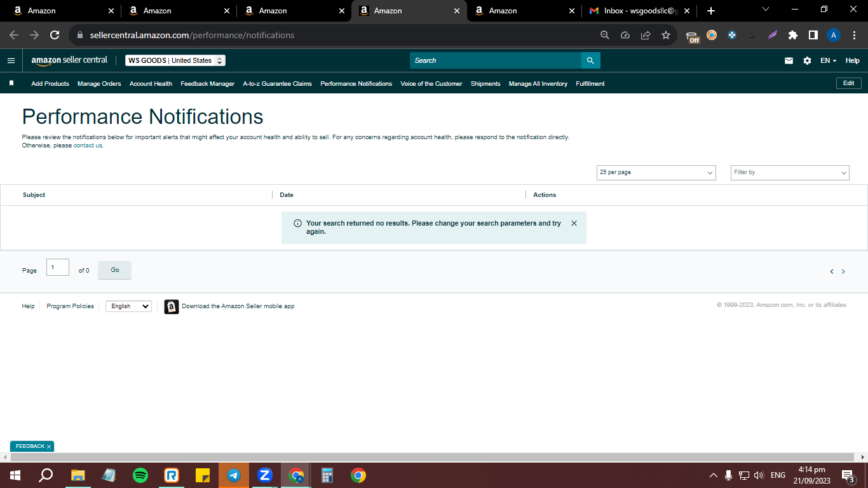Image resolution: width=868 pixels, height=488 pixels.
Task: Click the Seller Central search field
Action: 496,60
